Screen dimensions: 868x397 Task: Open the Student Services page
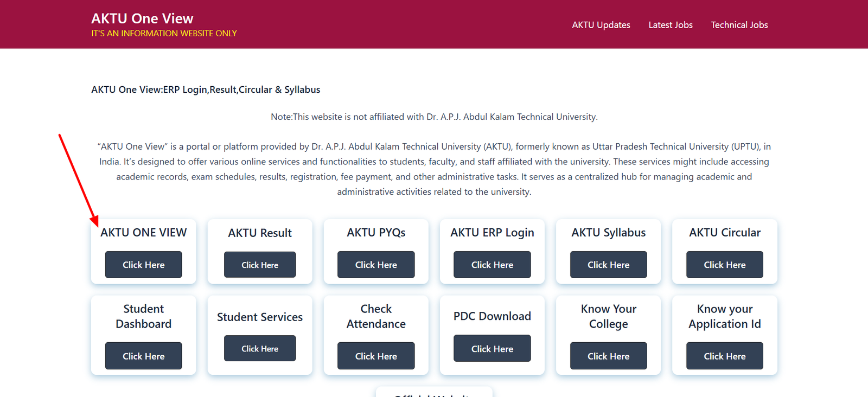tap(259, 348)
